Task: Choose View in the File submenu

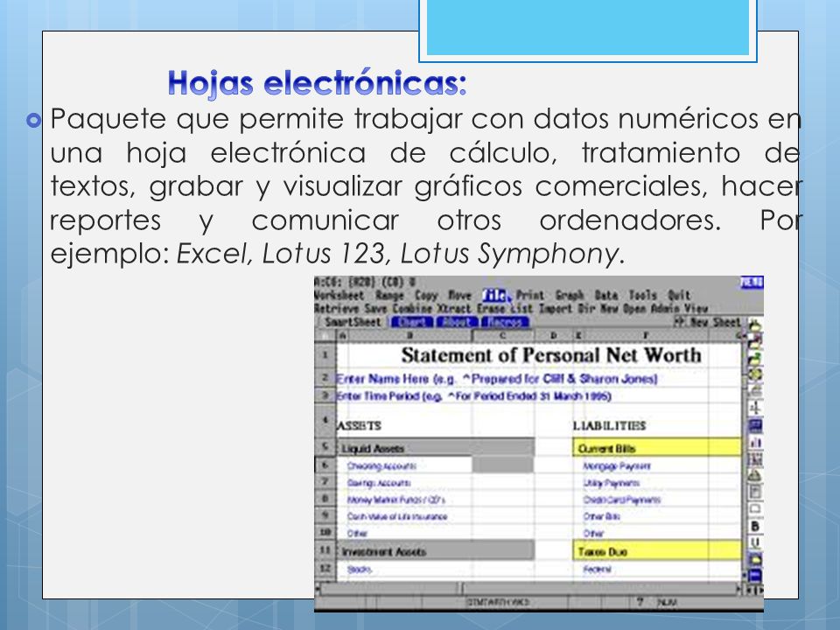Action: tap(696, 309)
